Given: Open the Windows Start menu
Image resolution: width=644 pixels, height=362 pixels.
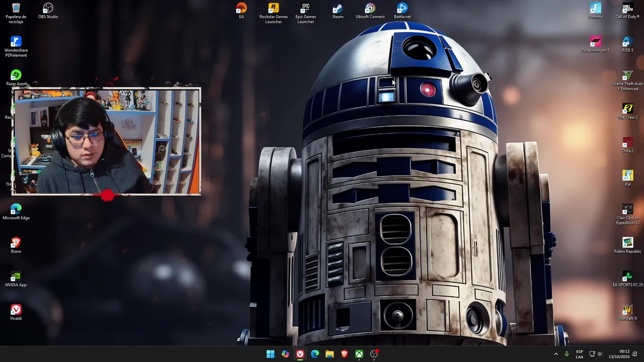Looking at the screenshot, I should tap(270, 354).
